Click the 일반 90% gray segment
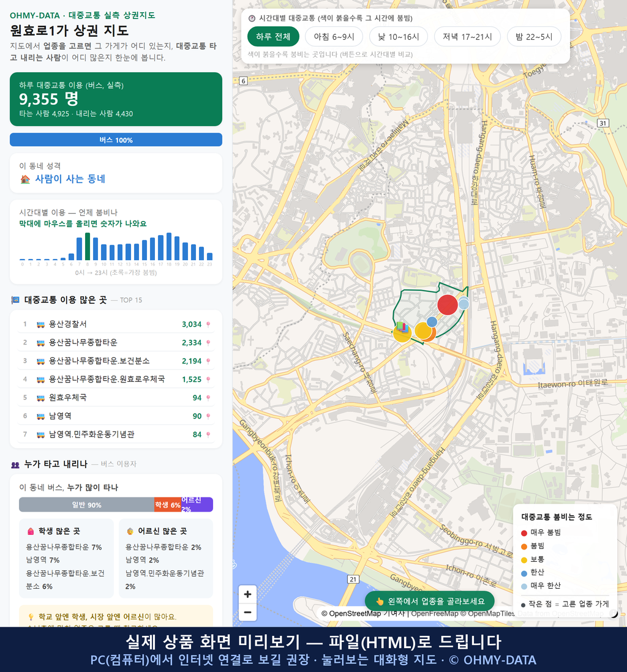 86,505
